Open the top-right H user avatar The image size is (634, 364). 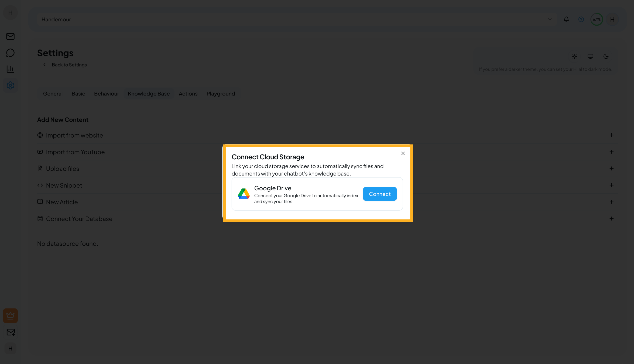point(612,19)
